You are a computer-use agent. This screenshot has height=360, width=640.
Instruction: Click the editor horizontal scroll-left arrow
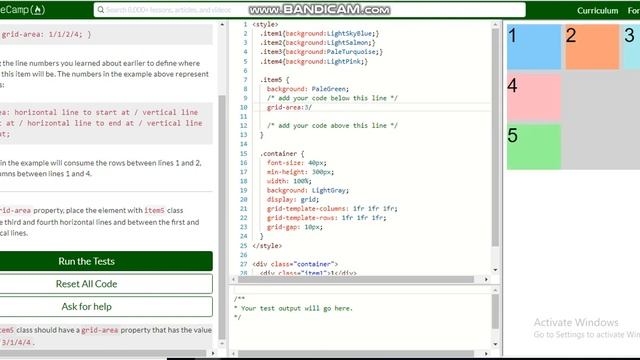click(x=233, y=280)
